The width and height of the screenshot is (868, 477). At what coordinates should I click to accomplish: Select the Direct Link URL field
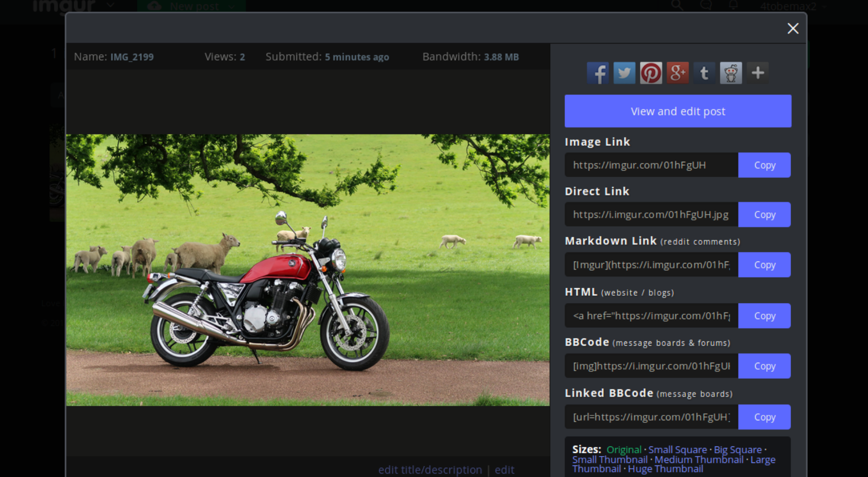coord(652,215)
